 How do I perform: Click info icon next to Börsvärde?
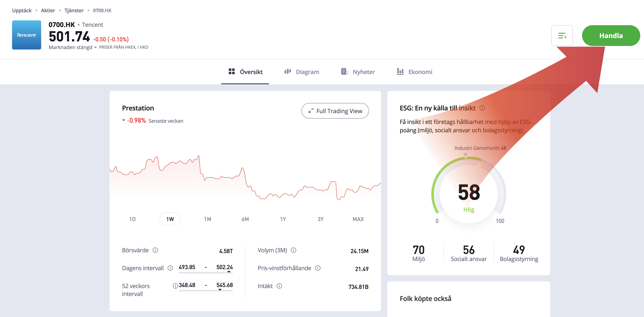click(x=155, y=250)
